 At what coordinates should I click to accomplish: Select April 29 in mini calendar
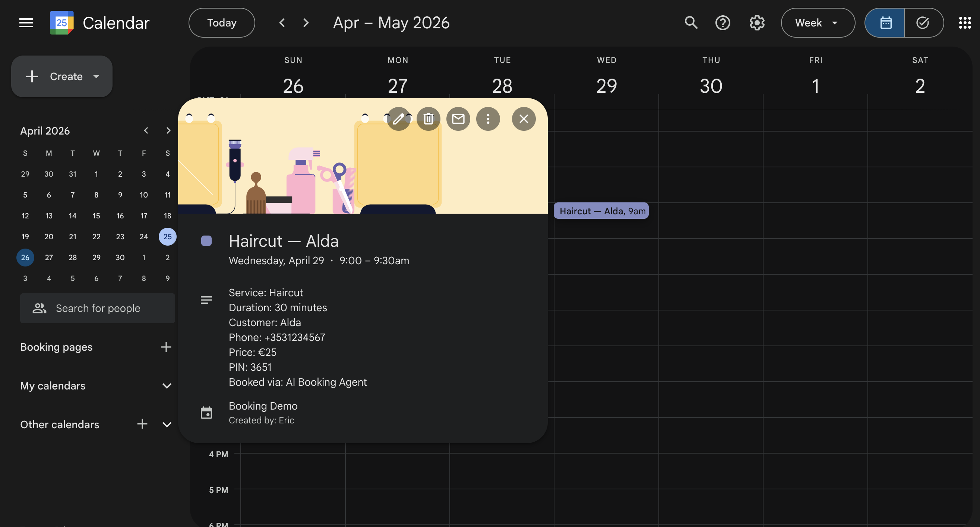(96, 257)
